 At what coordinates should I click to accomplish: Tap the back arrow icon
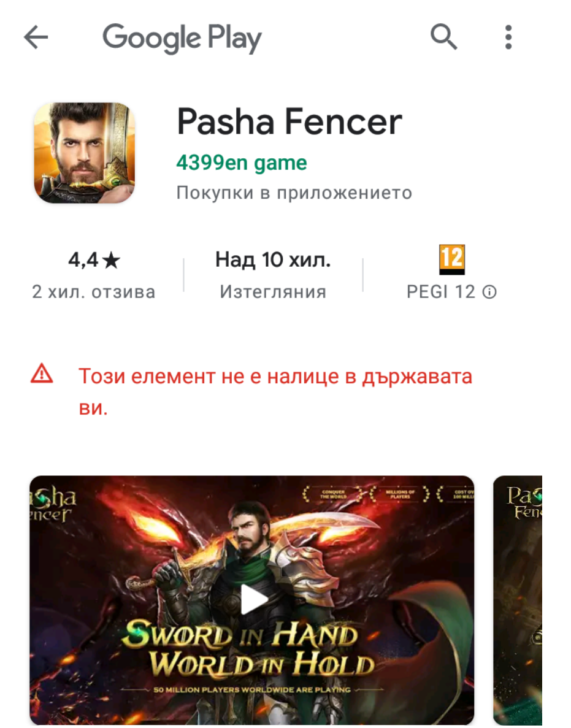coord(36,37)
